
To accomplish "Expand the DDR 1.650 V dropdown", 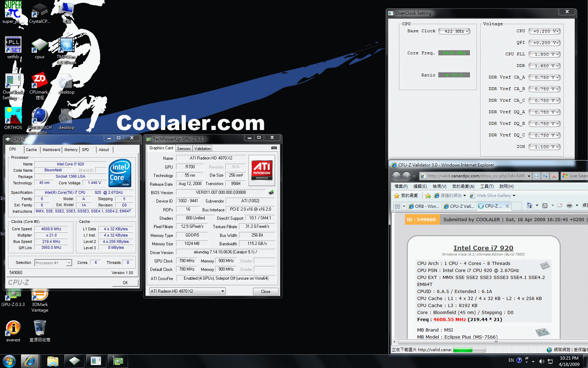I will [545, 66].
